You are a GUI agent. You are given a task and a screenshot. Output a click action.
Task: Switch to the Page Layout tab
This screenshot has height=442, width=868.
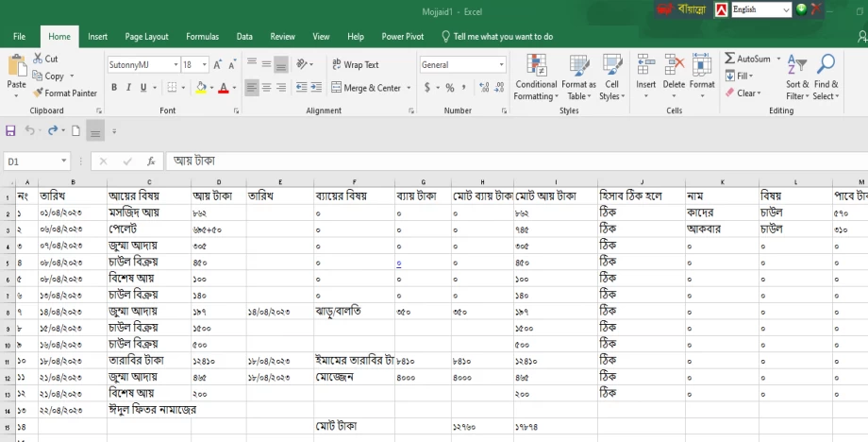coord(146,37)
